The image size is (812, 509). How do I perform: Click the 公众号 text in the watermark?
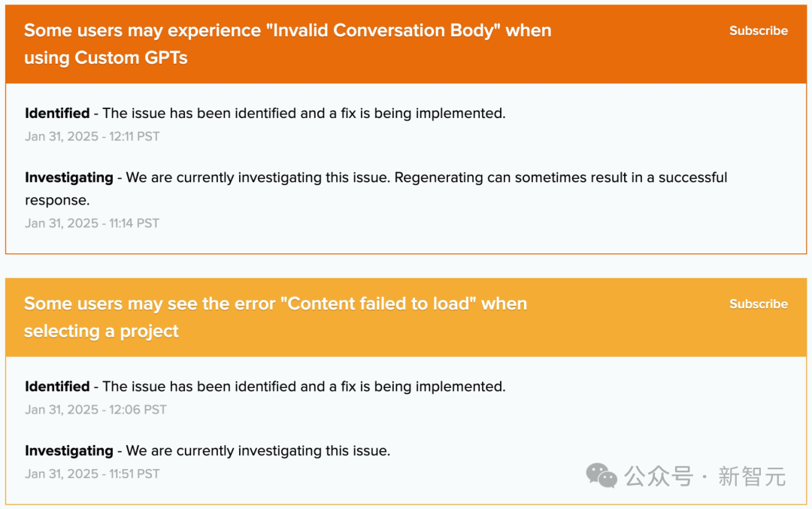pos(659,476)
